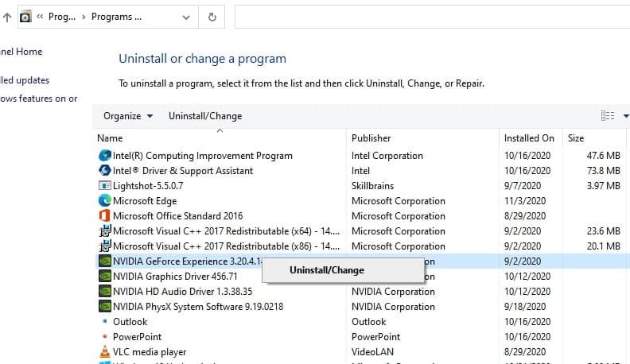Click the NVIDIA Graphics Driver icon
This screenshot has width=630, height=364.
tap(105, 276)
